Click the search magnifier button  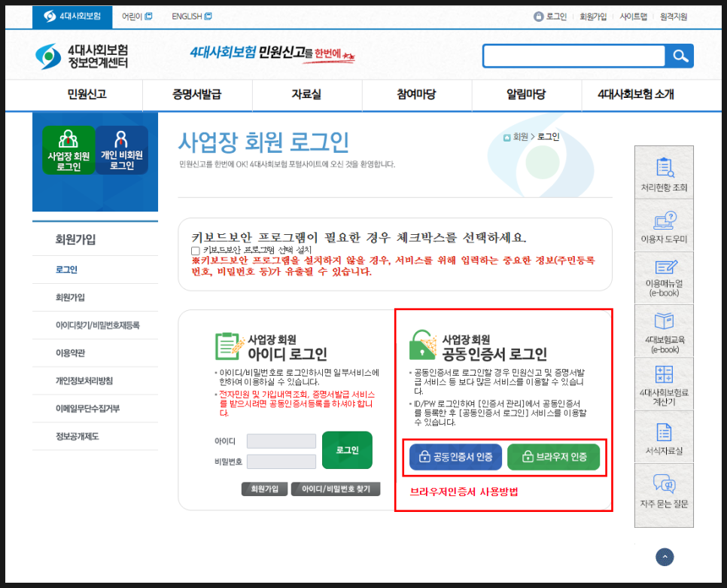coord(680,56)
